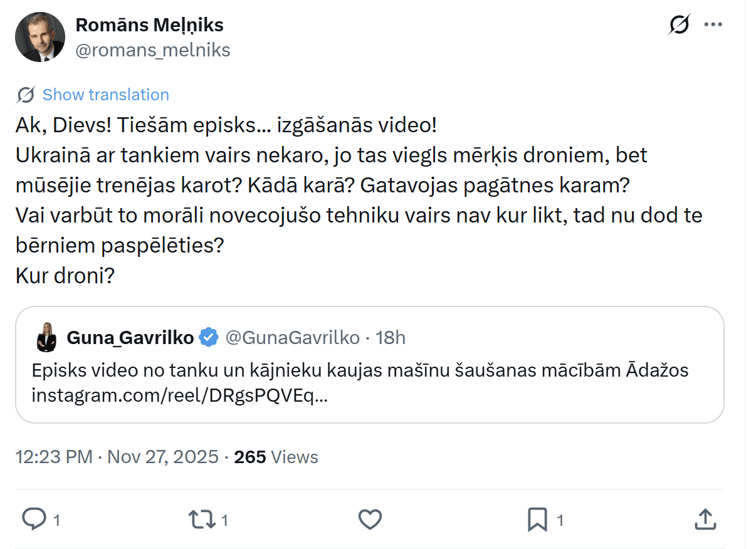This screenshot has width=756, height=549.
Task: Open the three-dot more options menu
Action: [x=713, y=25]
